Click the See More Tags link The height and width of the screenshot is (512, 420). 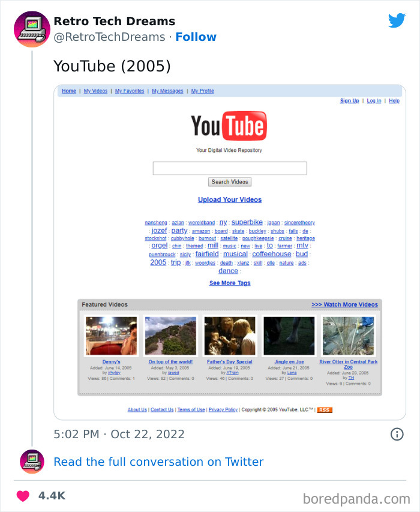tap(230, 283)
